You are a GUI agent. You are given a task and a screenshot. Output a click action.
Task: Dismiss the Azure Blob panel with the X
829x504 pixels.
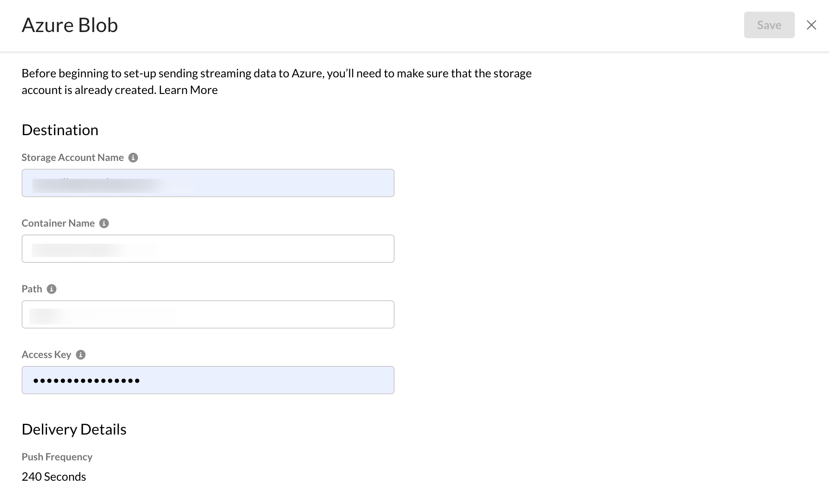[811, 25]
